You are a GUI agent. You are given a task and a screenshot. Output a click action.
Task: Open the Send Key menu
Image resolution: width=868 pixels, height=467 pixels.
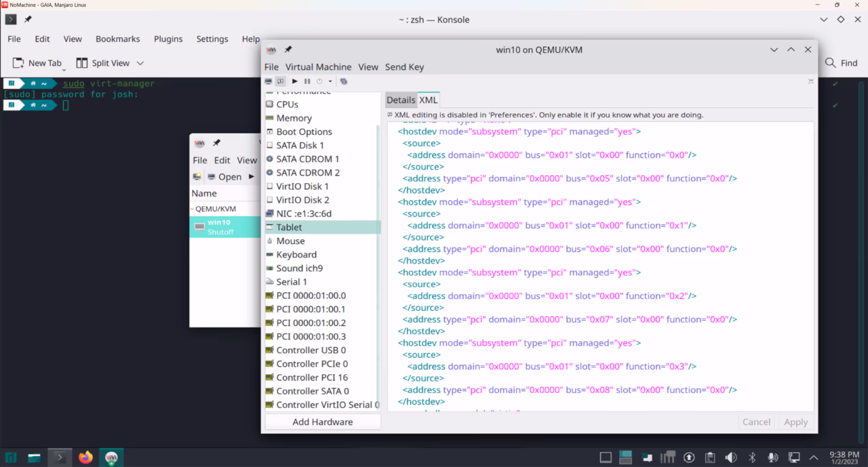click(x=404, y=67)
